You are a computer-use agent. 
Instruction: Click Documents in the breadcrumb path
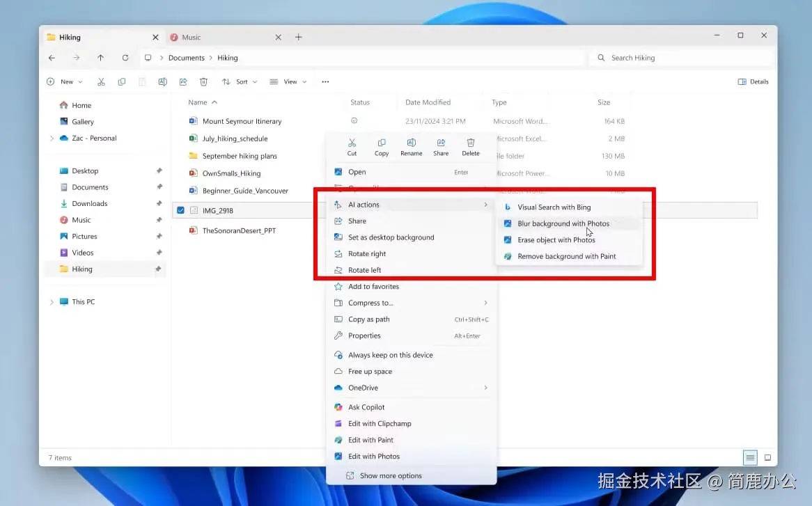click(187, 58)
